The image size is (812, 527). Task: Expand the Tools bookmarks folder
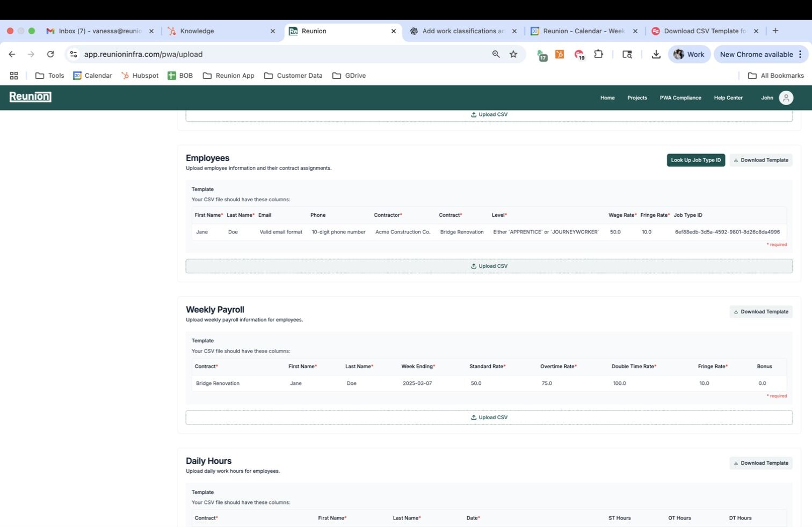tap(49, 76)
